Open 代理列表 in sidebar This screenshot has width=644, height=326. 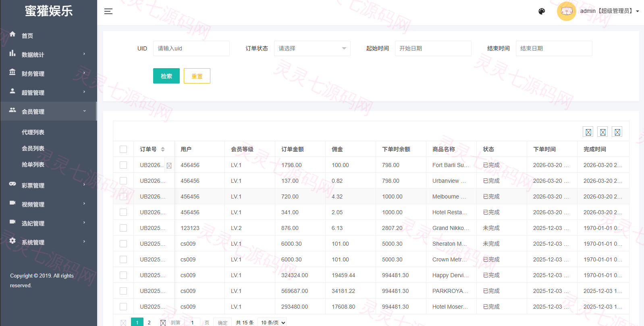(x=33, y=132)
